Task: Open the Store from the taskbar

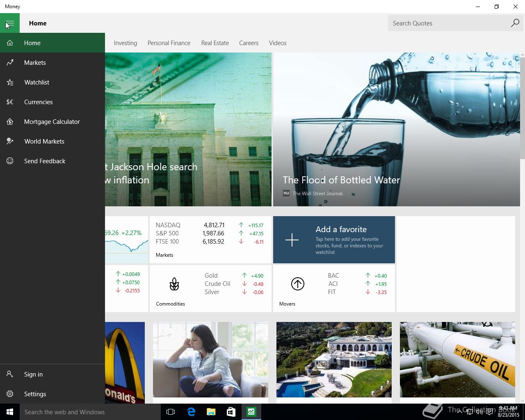Action: (231, 412)
